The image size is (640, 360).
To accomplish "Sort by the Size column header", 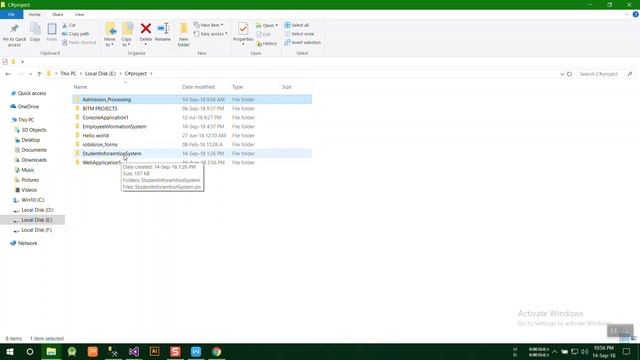I will pos(287,87).
